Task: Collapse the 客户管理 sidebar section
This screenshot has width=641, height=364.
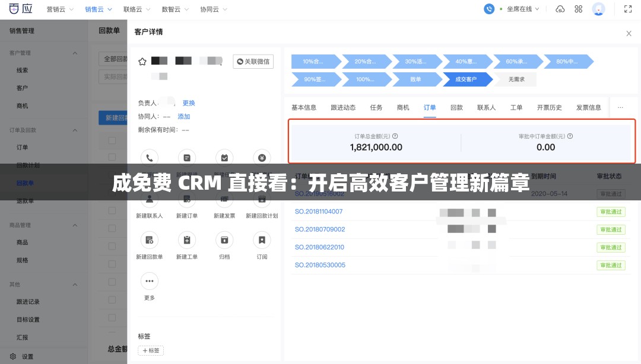Action: pos(75,53)
